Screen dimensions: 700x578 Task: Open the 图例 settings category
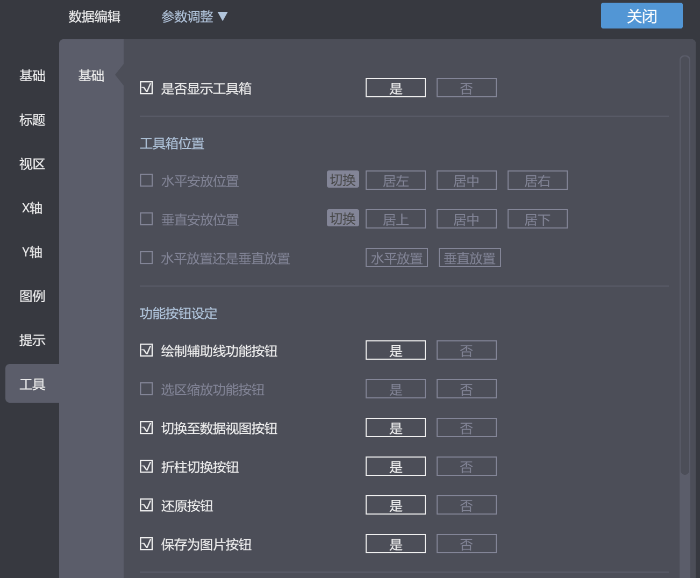[32, 296]
